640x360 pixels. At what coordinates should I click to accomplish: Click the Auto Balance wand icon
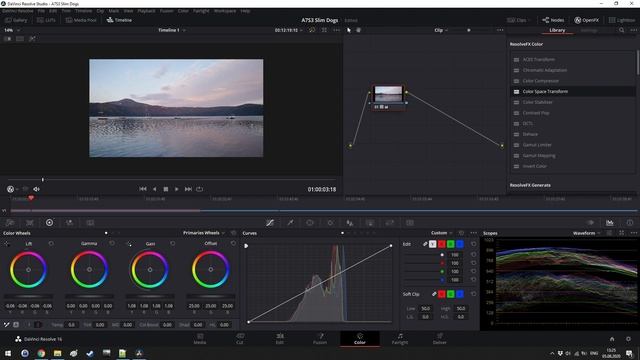click(7, 325)
